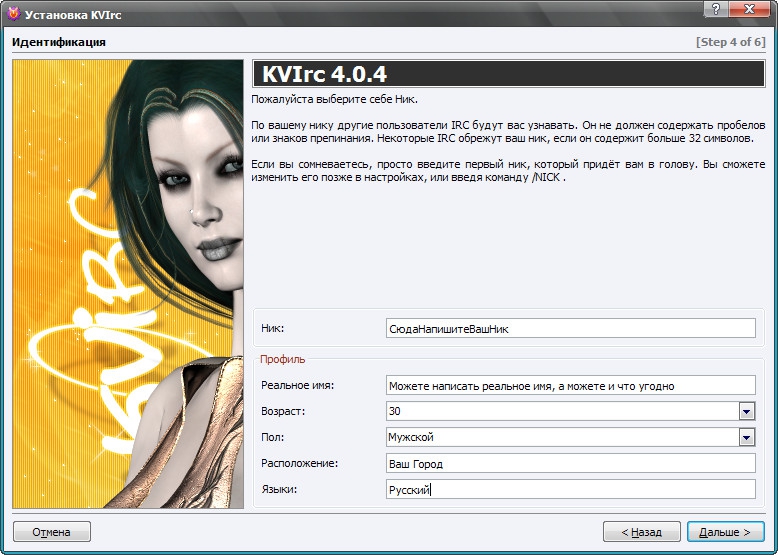Open the Возраст dropdown arrow
This screenshot has height=555, width=778.
tap(746, 411)
